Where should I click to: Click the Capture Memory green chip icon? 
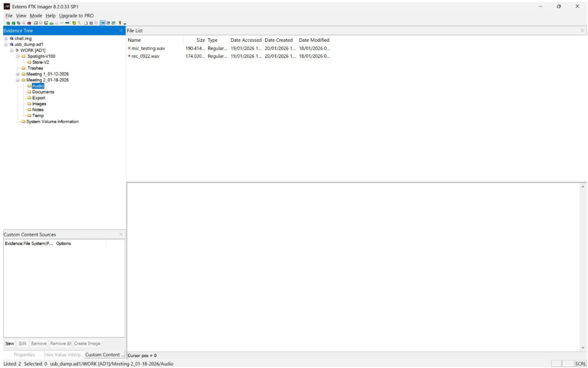[x=67, y=23]
